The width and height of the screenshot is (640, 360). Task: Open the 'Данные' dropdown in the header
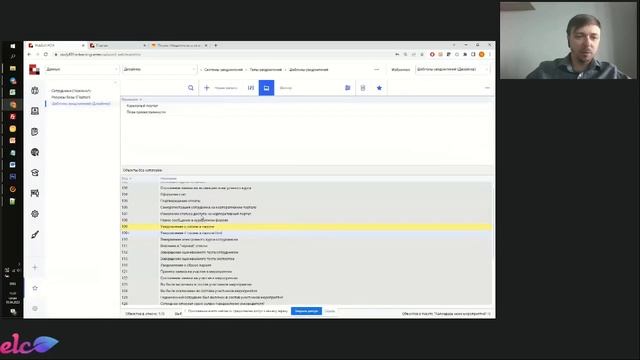(81, 69)
